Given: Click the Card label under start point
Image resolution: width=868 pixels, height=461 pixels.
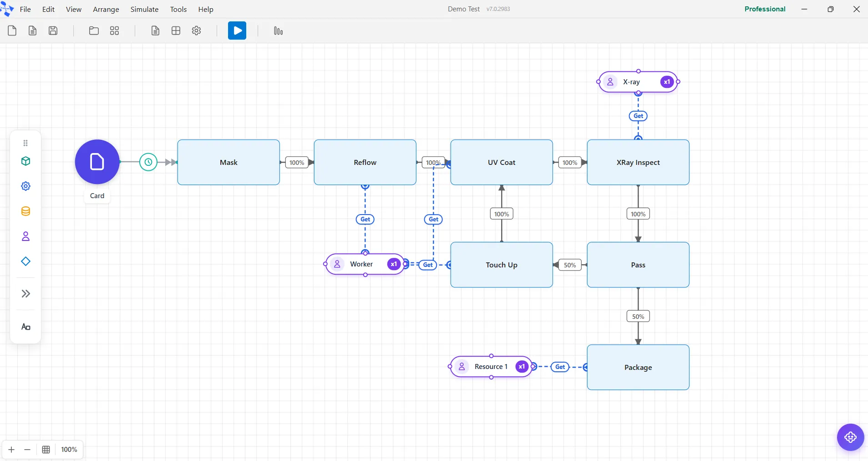Looking at the screenshot, I should [97, 196].
